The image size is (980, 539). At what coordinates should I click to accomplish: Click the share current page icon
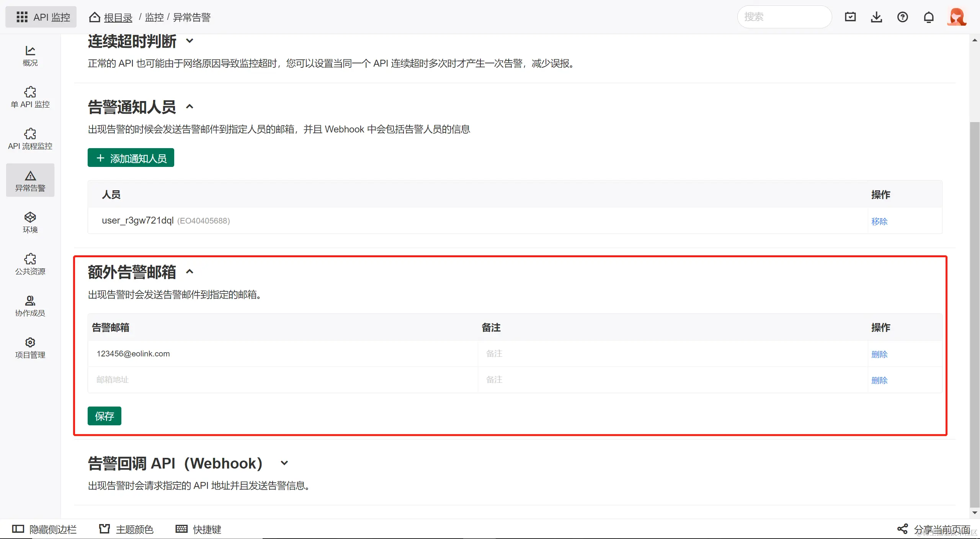(x=902, y=529)
